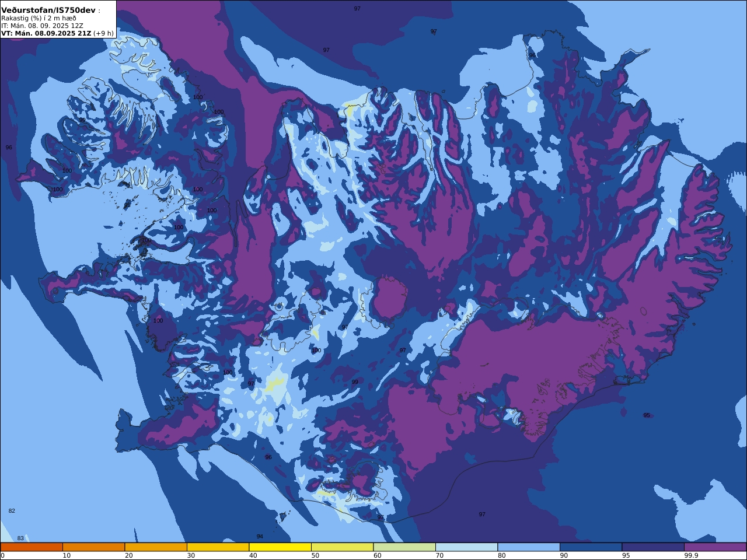Click the legend tick label '30'
This screenshot has width=747, height=560.
[x=191, y=555]
